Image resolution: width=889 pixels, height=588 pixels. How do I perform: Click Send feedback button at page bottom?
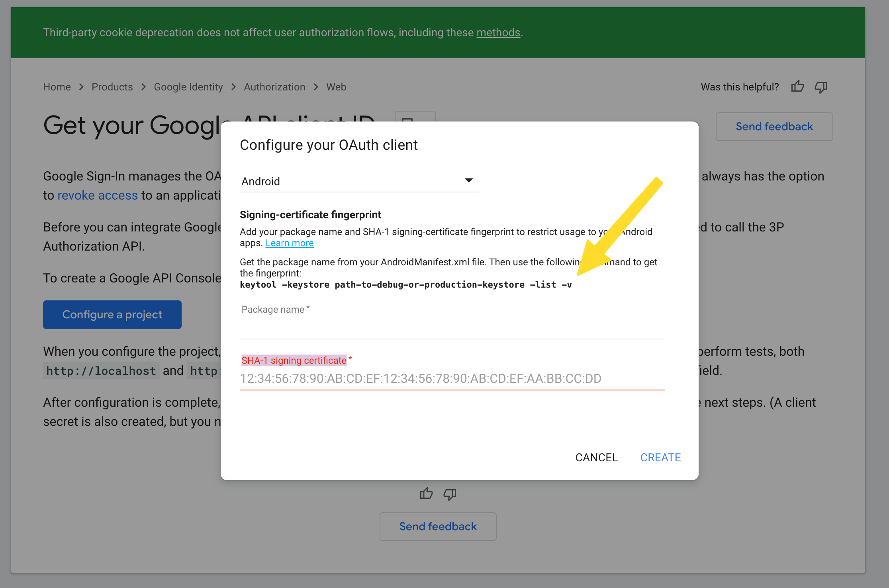click(x=438, y=527)
